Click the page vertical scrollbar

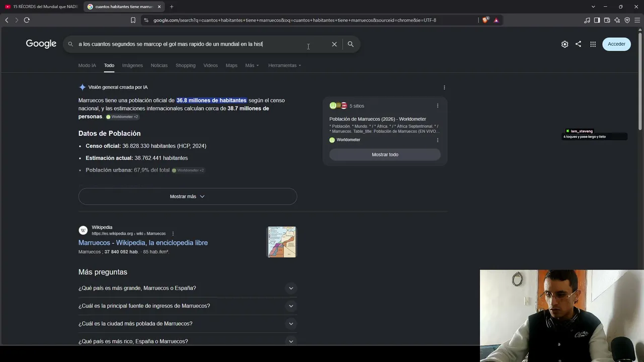(x=640, y=80)
